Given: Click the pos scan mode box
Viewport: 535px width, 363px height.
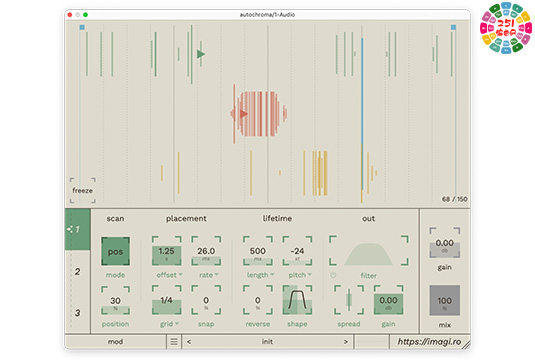Looking at the screenshot, I should coord(115,251).
